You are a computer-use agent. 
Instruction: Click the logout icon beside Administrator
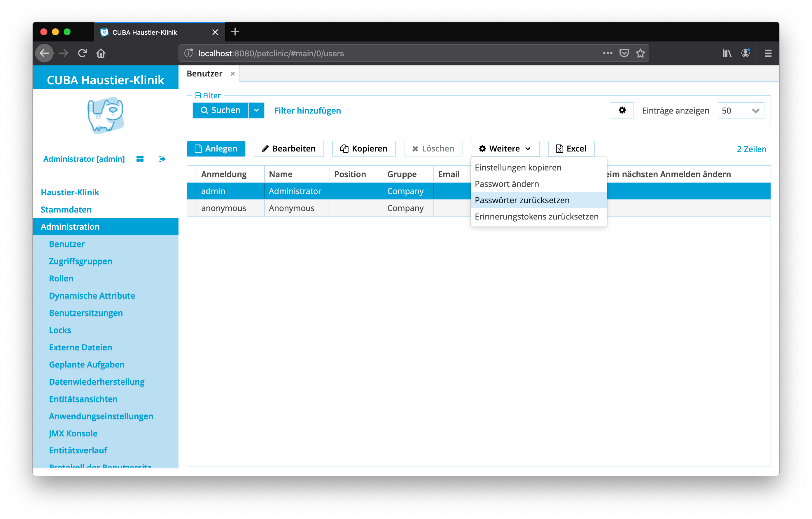[162, 159]
